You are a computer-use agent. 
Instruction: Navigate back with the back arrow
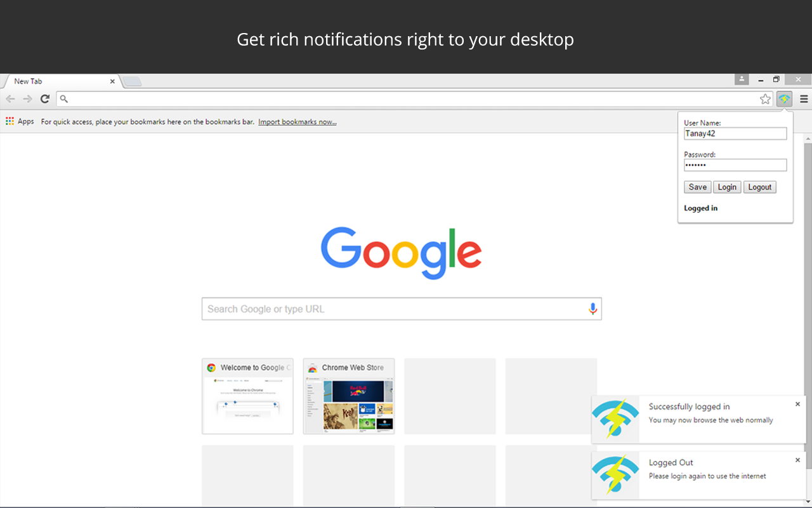(x=10, y=99)
